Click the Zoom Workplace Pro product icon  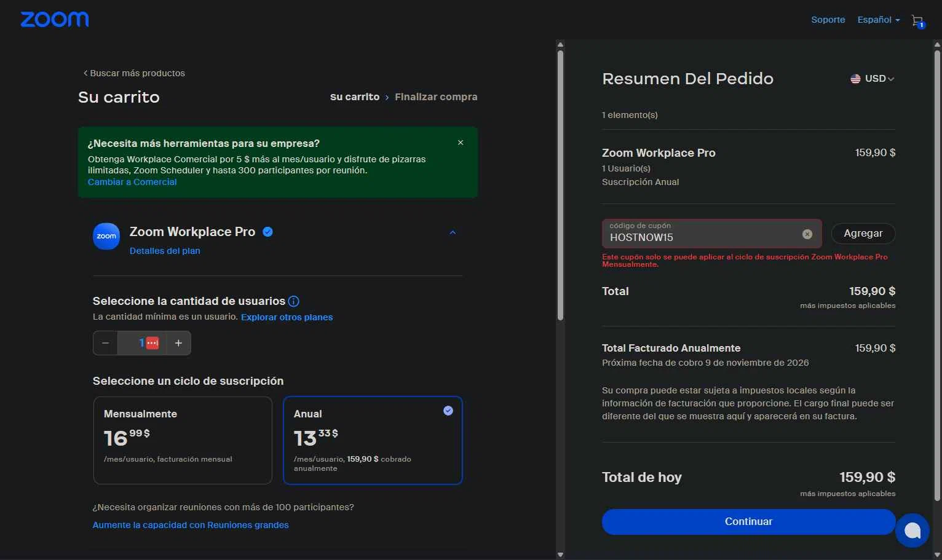pyautogui.click(x=106, y=236)
